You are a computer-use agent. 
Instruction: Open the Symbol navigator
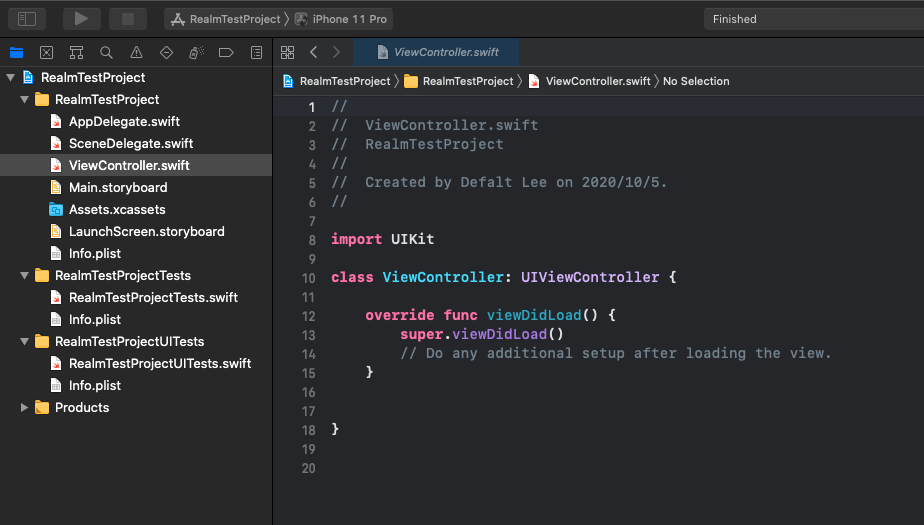[77, 52]
